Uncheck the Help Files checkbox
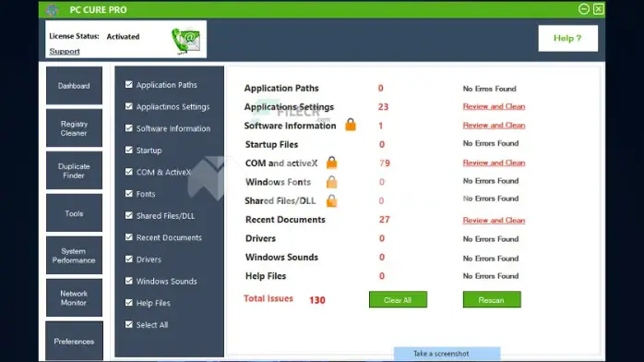Screen dimensions: 644x362 click(x=129, y=302)
